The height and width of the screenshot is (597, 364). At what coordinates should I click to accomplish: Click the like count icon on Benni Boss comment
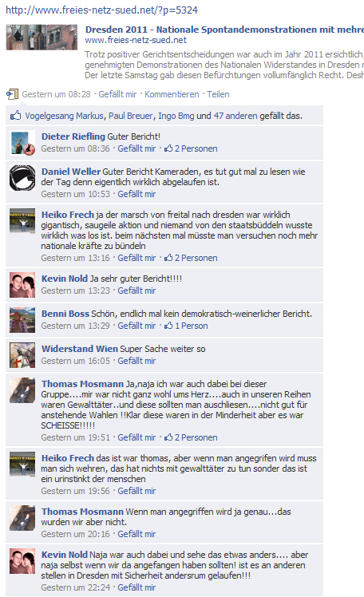(x=168, y=326)
